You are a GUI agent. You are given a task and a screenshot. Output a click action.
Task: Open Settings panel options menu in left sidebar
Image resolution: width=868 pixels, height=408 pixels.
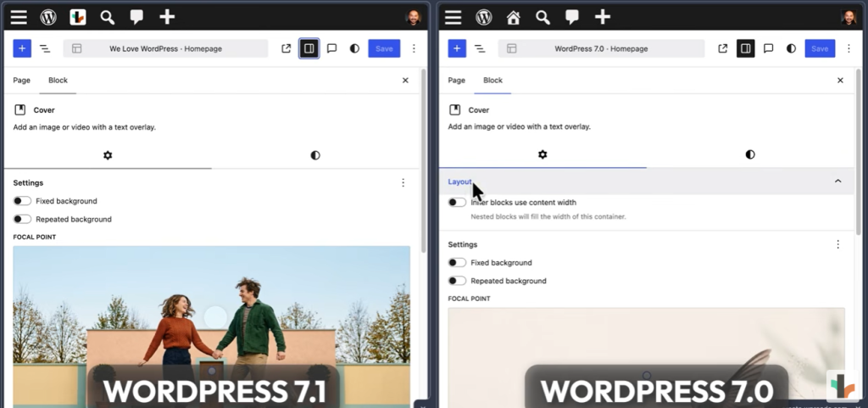pyautogui.click(x=403, y=182)
